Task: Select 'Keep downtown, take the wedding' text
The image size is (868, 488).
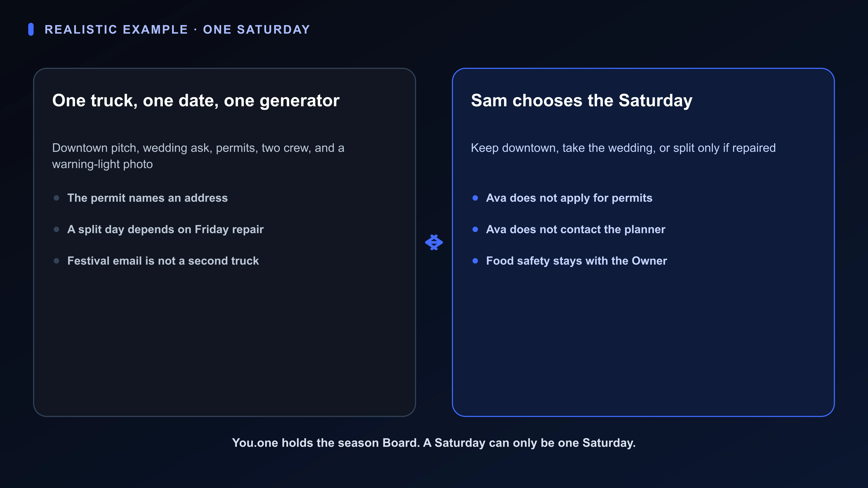Action: 623,148
